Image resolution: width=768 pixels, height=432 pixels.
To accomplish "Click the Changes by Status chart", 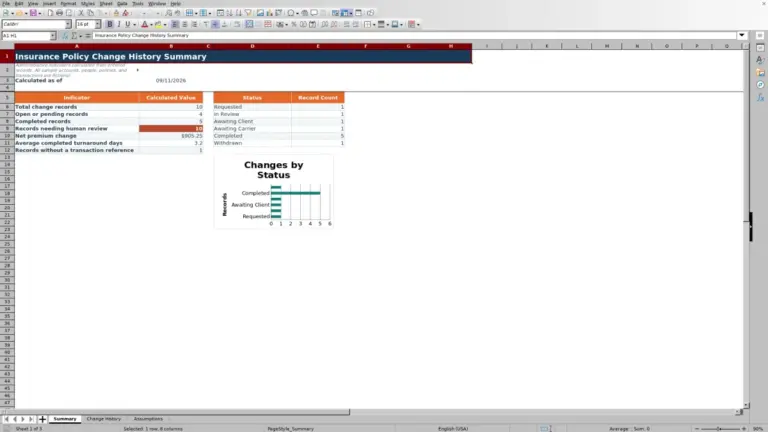I will coord(273,192).
